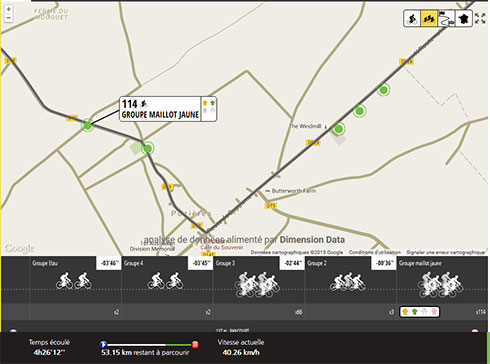Click the green marker near The Windmill
The height and width of the screenshot is (364, 490).
(x=339, y=129)
